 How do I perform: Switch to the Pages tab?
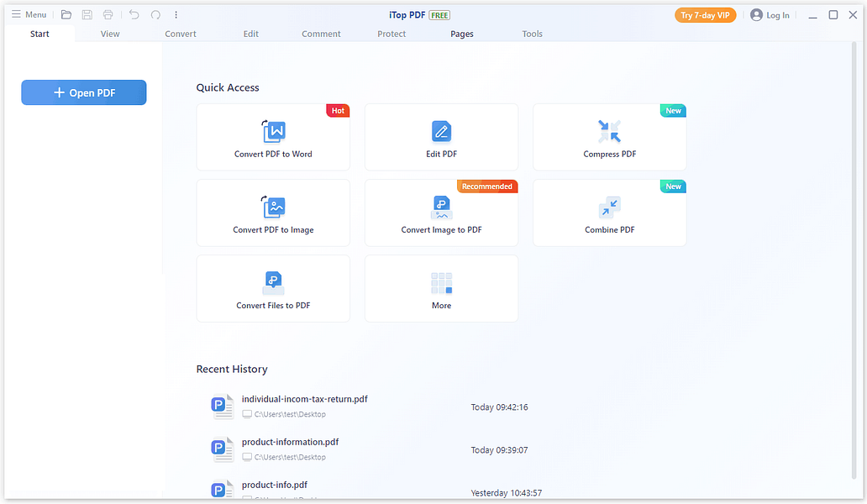click(462, 34)
